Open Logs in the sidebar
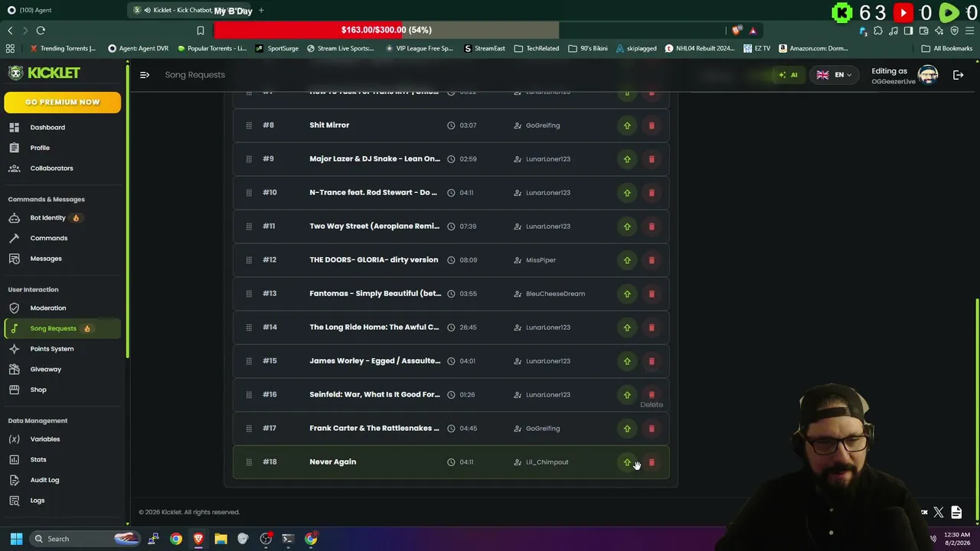The image size is (980, 551). click(38, 500)
